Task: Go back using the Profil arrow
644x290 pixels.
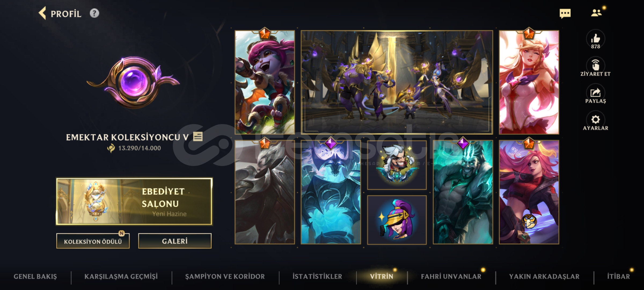Action: coord(42,13)
